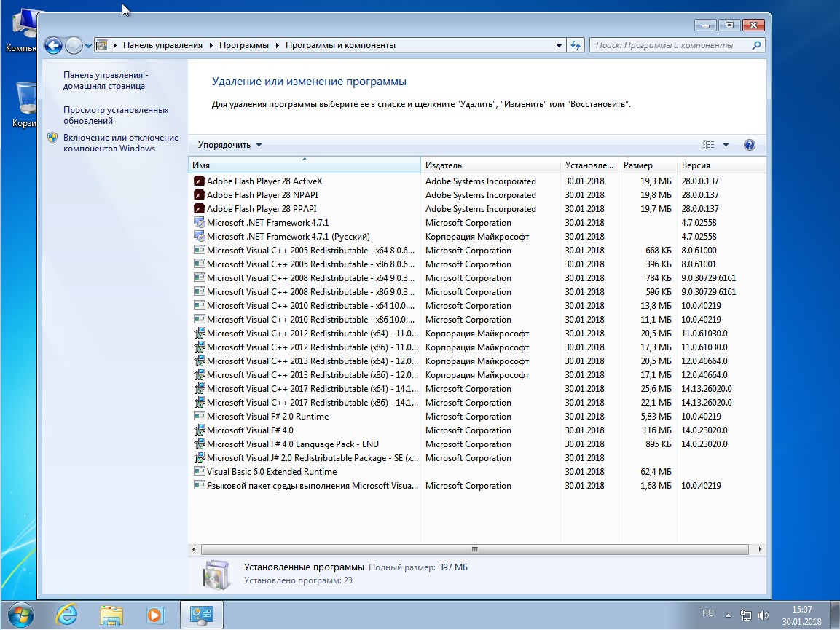Open the Start menu orb
This screenshot has height=630, width=840.
tap(20, 615)
